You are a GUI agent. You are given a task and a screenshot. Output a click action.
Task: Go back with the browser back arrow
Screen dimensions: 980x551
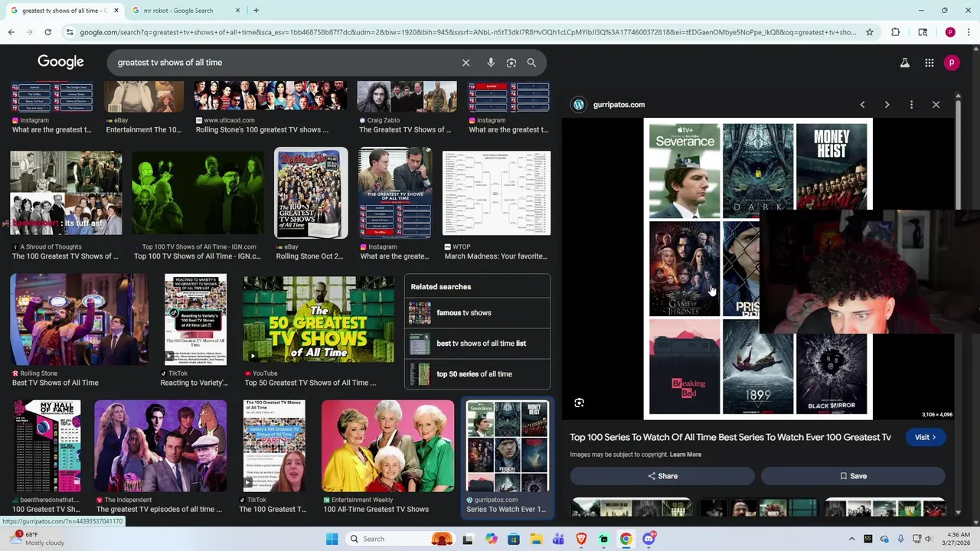pos(11,32)
